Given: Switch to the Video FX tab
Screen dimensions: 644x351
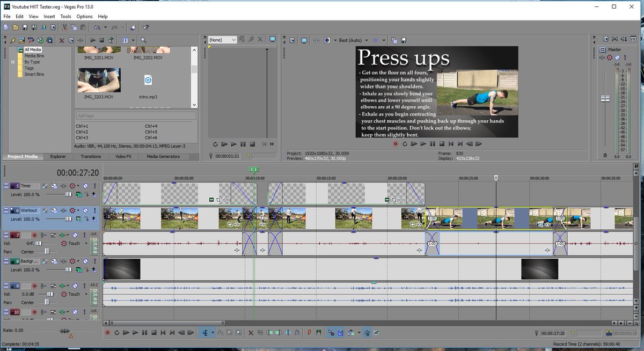Looking at the screenshot, I should point(123,157).
